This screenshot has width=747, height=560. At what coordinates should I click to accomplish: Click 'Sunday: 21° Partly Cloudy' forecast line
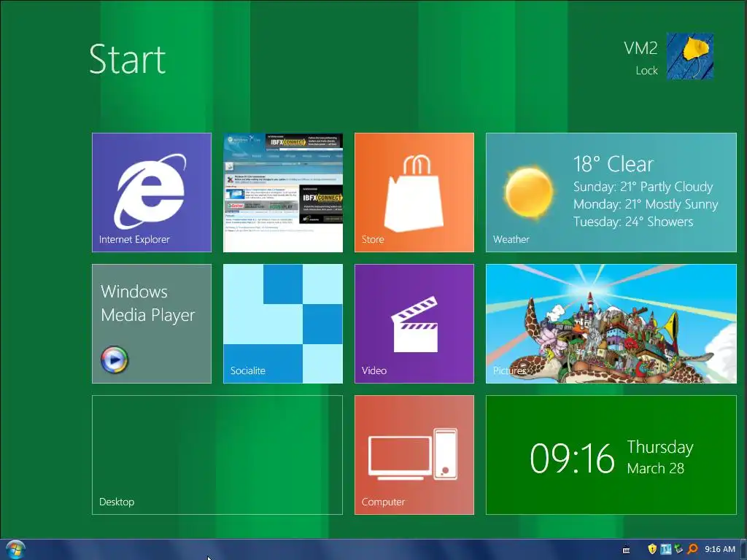tap(643, 187)
